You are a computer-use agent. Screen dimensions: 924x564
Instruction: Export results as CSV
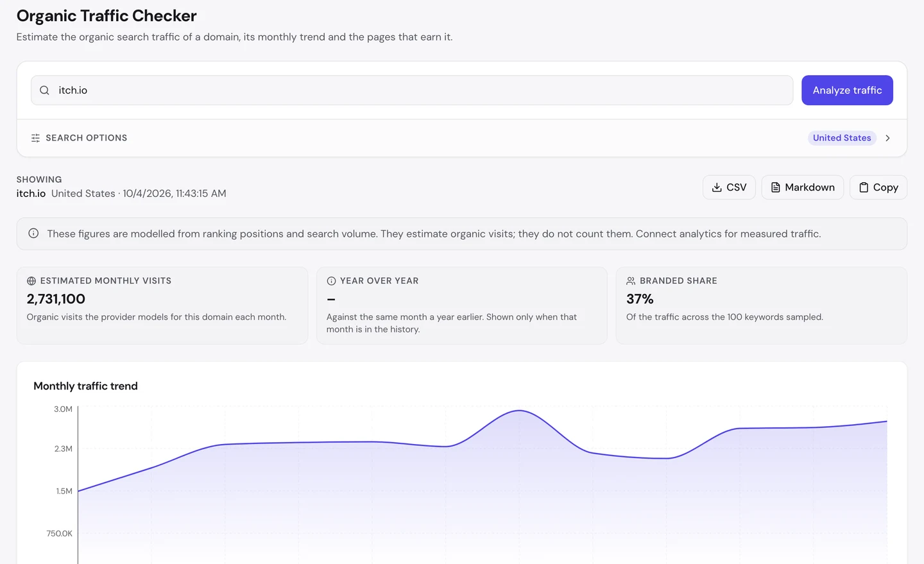click(729, 187)
